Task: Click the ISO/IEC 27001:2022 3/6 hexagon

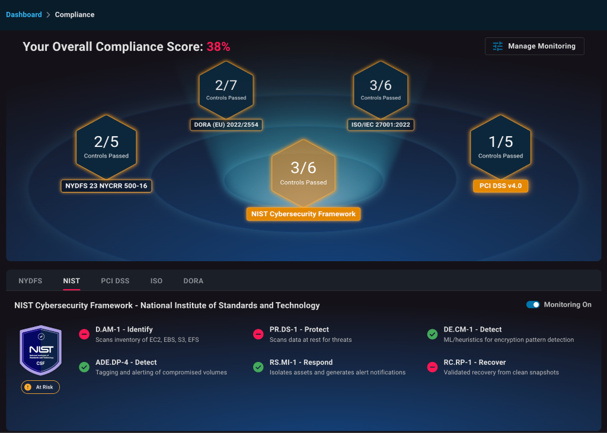Action: pyautogui.click(x=380, y=90)
